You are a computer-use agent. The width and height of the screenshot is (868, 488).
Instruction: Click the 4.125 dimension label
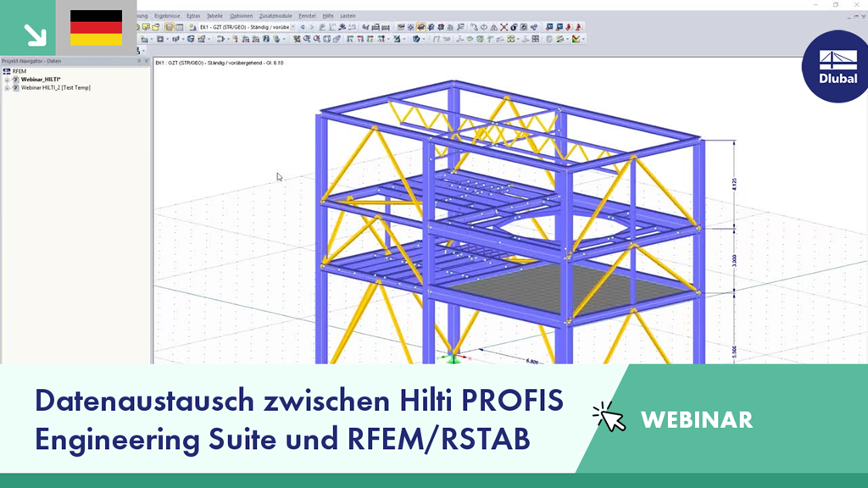coord(735,184)
